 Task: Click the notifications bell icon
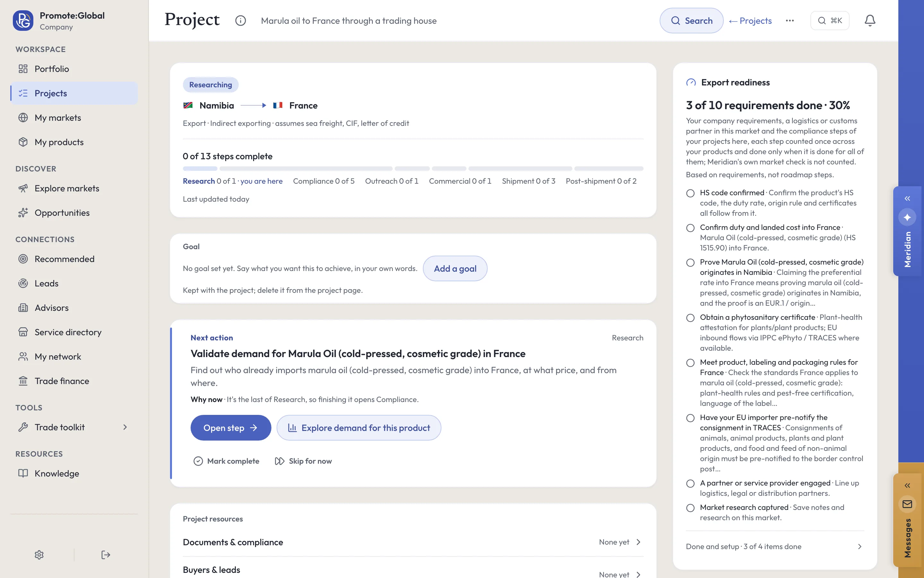pos(870,21)
